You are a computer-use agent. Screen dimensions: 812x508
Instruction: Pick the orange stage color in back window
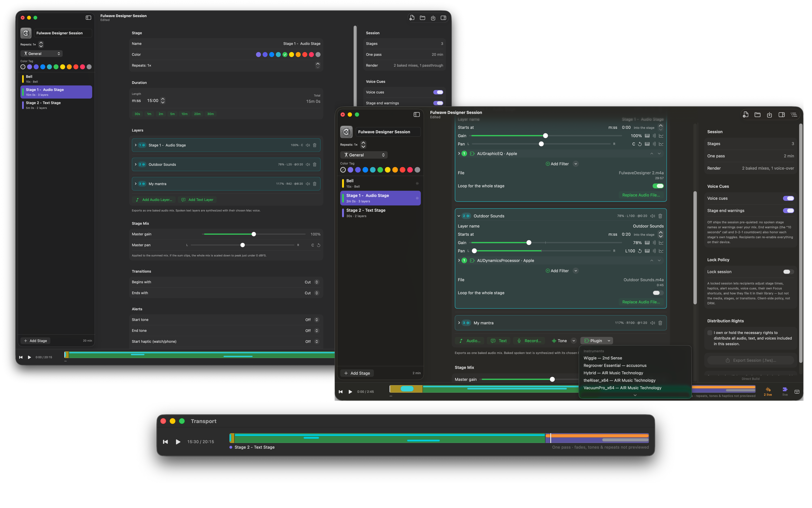point(298,54)
